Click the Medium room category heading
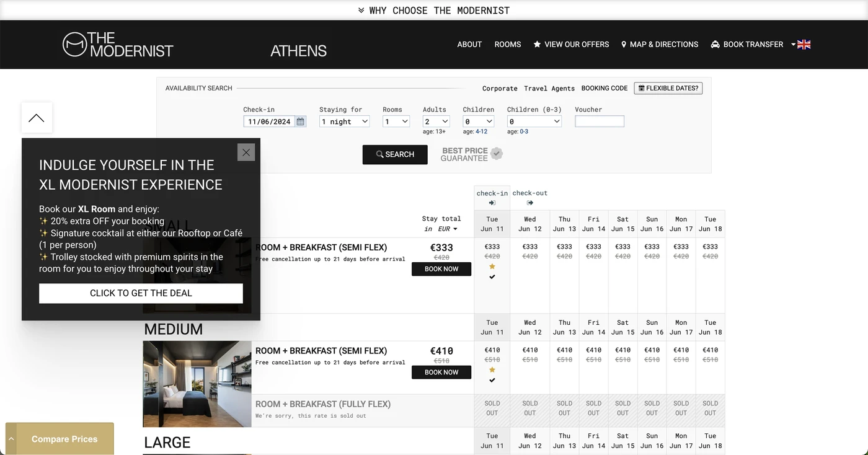Viewport: 868px width, 455px height. click(174, 329)
